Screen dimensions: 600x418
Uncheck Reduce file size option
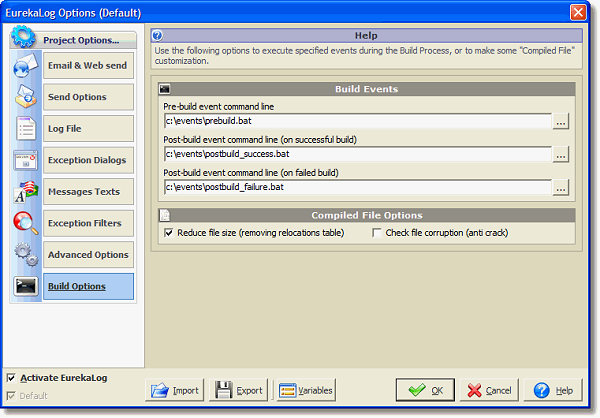coord(169,233)
